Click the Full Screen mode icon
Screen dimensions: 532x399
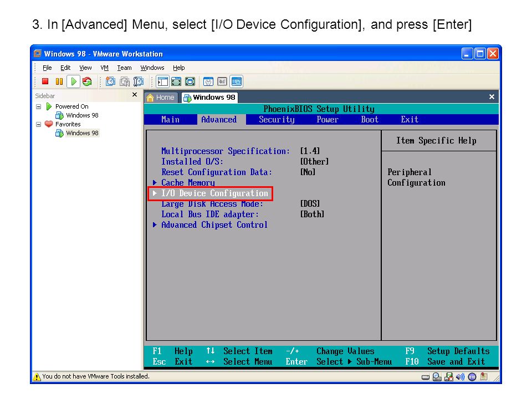point(190,81)
